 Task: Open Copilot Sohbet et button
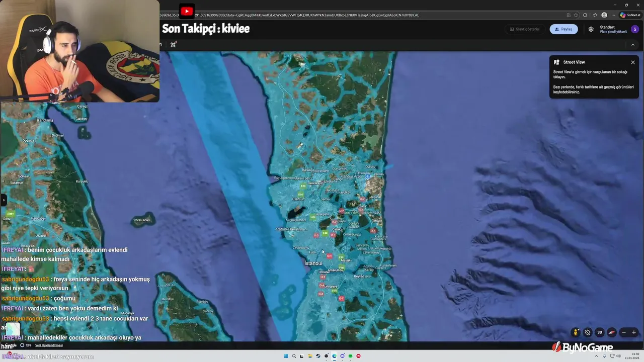tap(630, 15)
